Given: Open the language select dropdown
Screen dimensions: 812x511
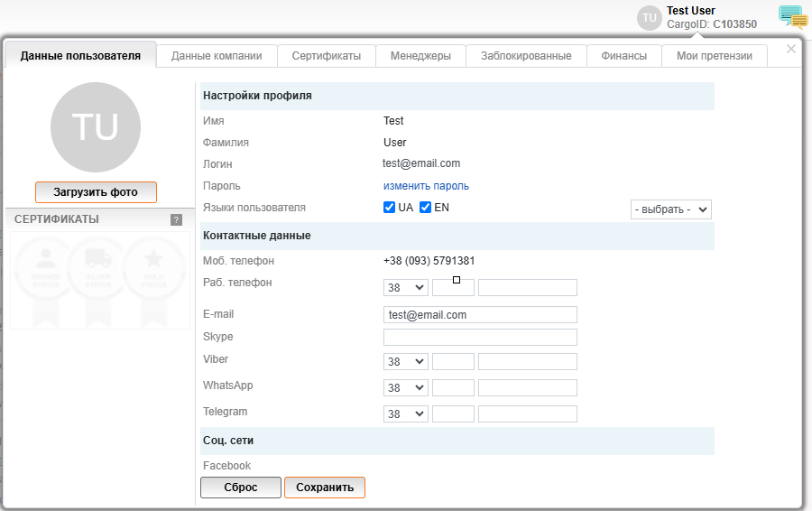Looking at the screenshot, I should [x=671, y=209].
